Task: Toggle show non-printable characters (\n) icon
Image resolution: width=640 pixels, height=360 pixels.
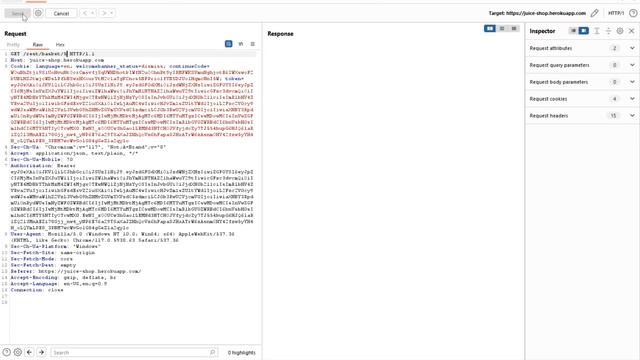Action: [241, 44]
